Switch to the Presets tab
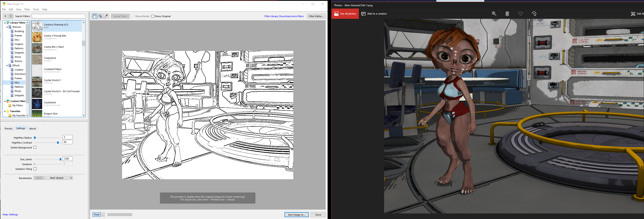Viewport: 644px width, 219px height. pyautogui.click(x=9, y=129)
